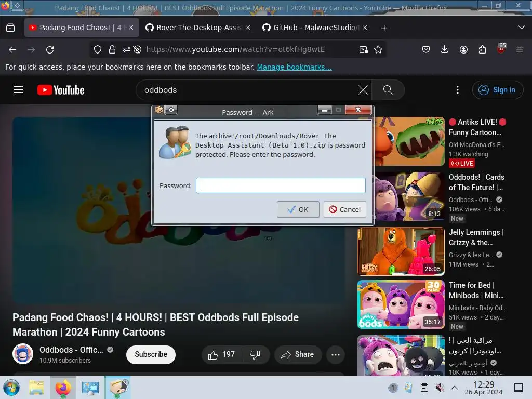Click the notification count tray icon
Screen dimensions: 532x399
[x=393, y=388]
